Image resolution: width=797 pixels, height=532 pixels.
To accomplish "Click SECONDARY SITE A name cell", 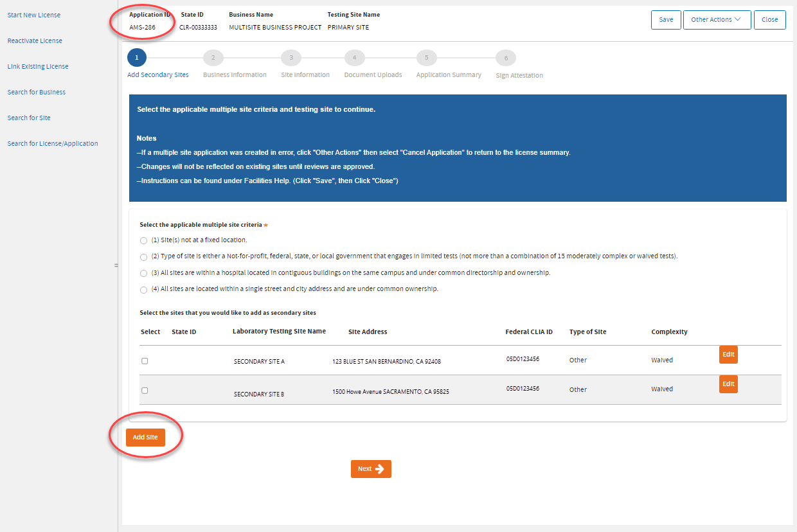I will click(259, 362).
